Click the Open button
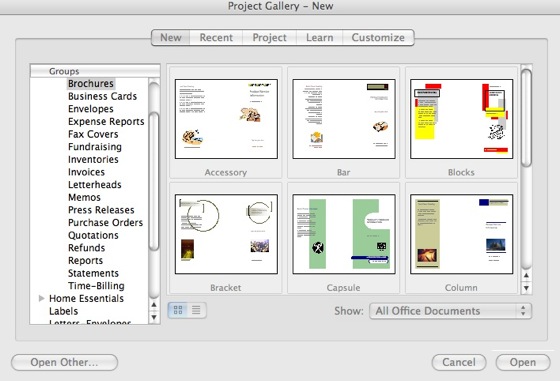 (523, 362)
